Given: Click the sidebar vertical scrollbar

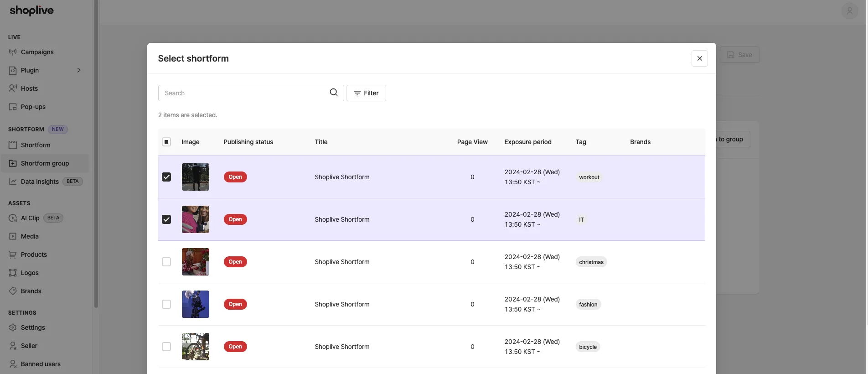Looking at the screenshot, I should click(96, 154).
